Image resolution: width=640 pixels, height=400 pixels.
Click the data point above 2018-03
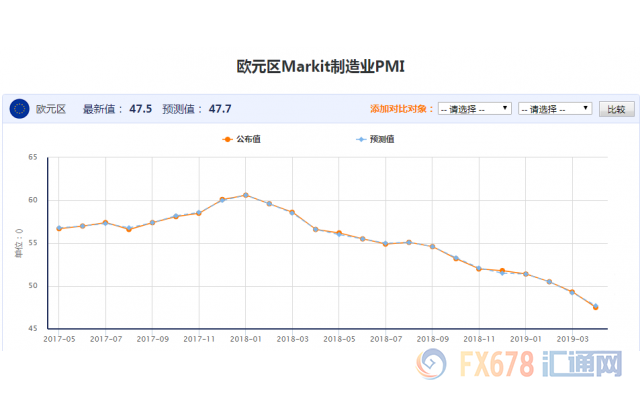tap(292, 212)
